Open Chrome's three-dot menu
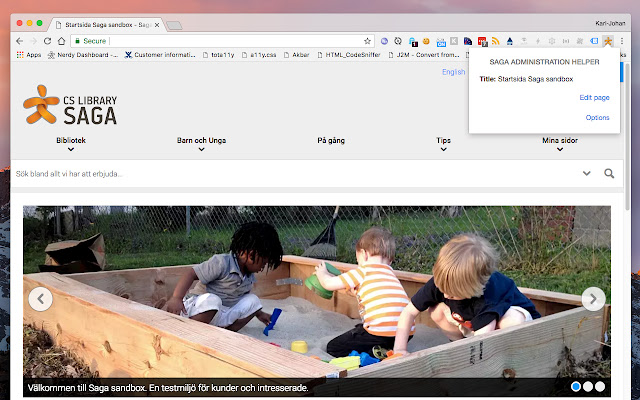The width and height of the screenshot is (640, 400). pyautogui.click(x=622, y=40)
